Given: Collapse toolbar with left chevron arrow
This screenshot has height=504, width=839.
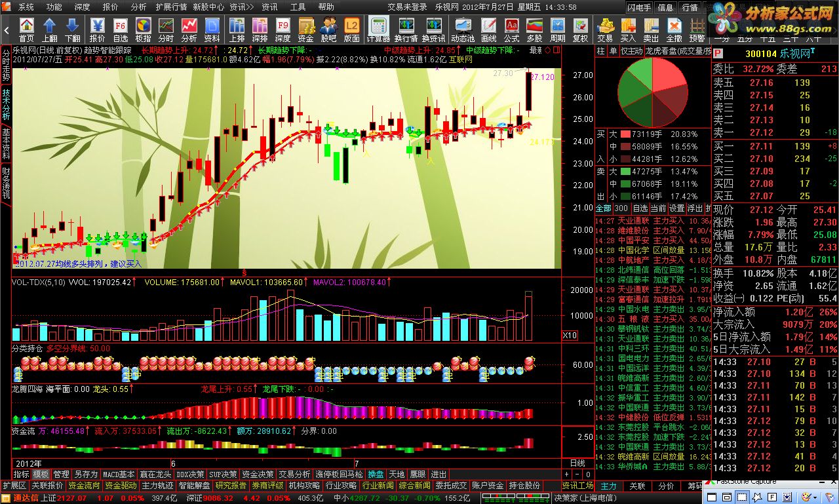Looking at the screenshot, I should pyautogui.click(x=7, y=29).
